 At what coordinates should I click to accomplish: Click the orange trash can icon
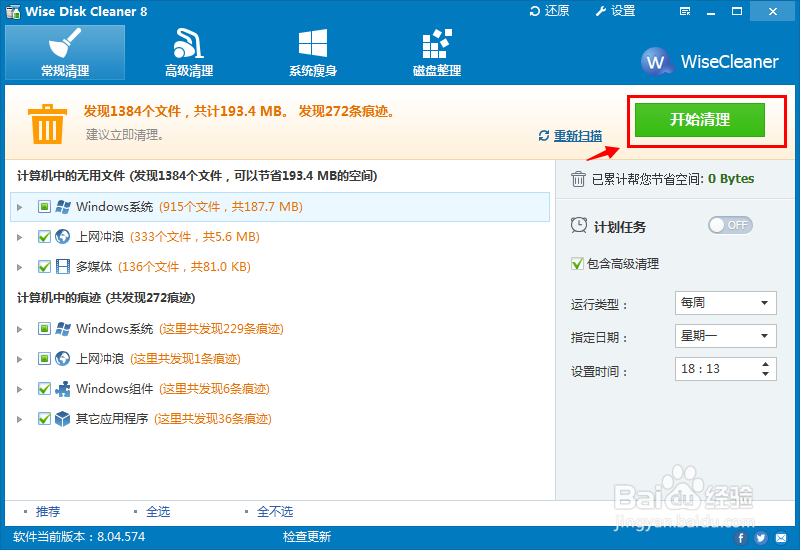click(47, 124)
